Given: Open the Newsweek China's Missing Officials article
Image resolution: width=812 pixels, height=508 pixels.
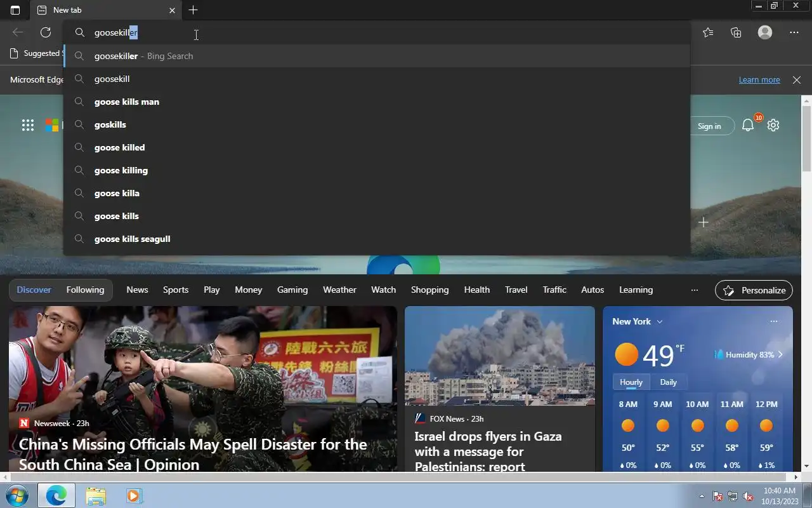Looking at the screenshot, I should 193,454.
